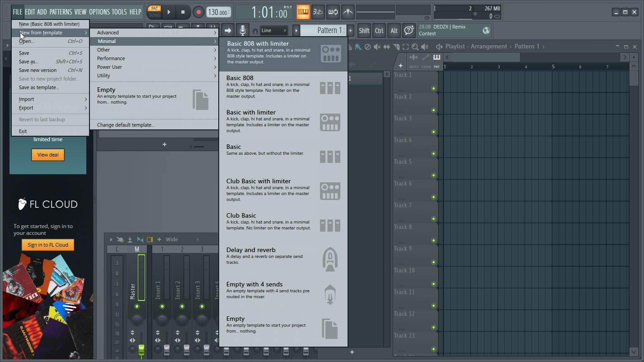The image size is (644, 362).
Task: Switch to SONG mode
Action: 155,15
